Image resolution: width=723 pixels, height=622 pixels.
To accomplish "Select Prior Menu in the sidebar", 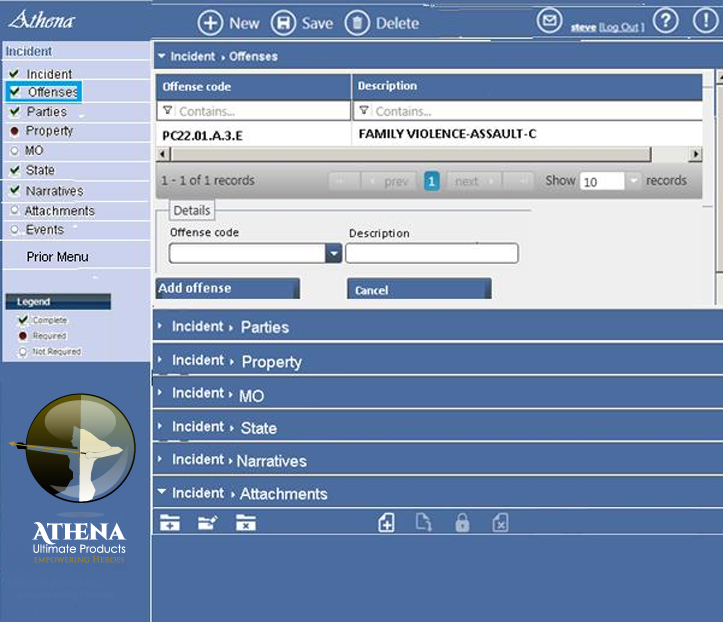I will point(57,257).
